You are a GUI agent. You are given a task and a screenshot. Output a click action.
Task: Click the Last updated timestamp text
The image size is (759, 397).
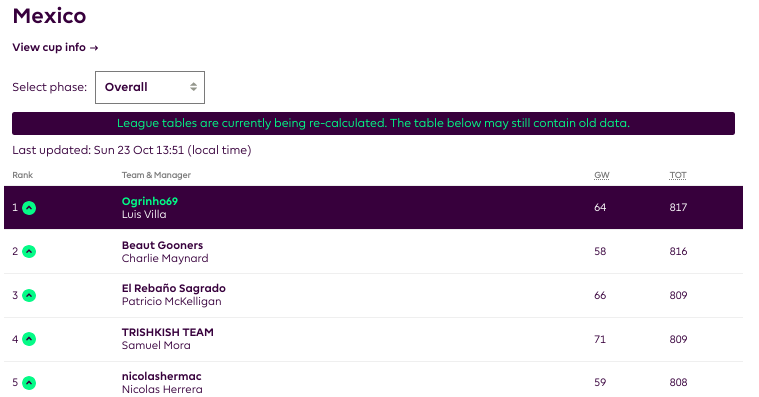[132, 150]
